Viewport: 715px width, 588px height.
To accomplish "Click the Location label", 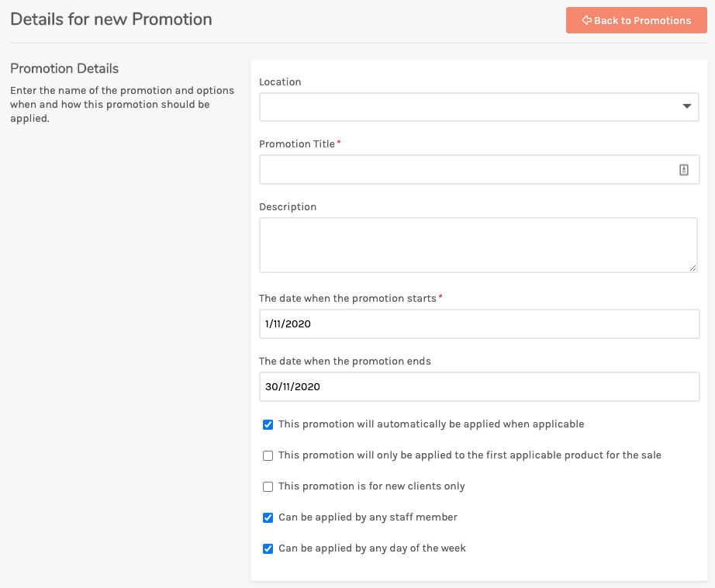I will (280, 82).
